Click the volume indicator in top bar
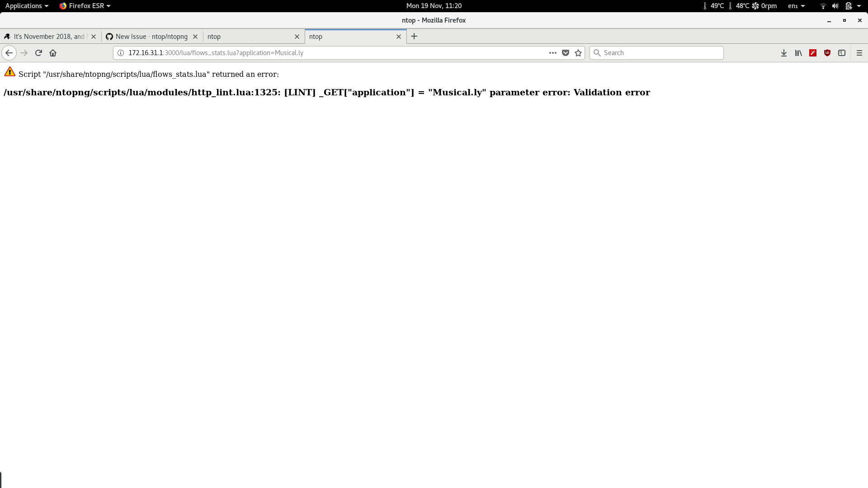This screenshot has width=868, height=488. (x=835, y=6)
